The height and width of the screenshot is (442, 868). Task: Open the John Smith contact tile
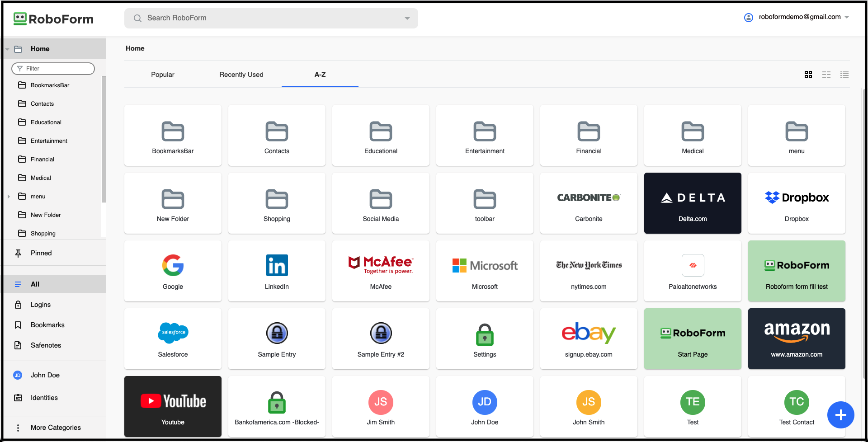click(x=589, y=406)
